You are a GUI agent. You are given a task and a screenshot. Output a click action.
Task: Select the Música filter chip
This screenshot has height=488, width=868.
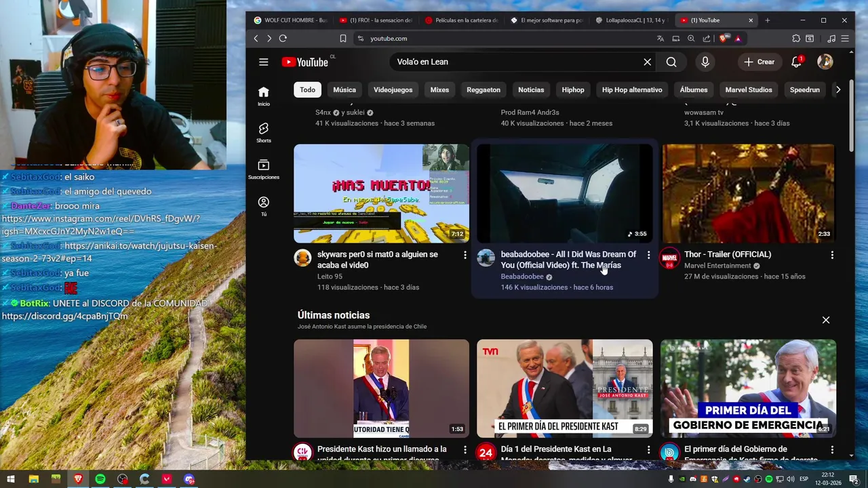click(344, 89)
